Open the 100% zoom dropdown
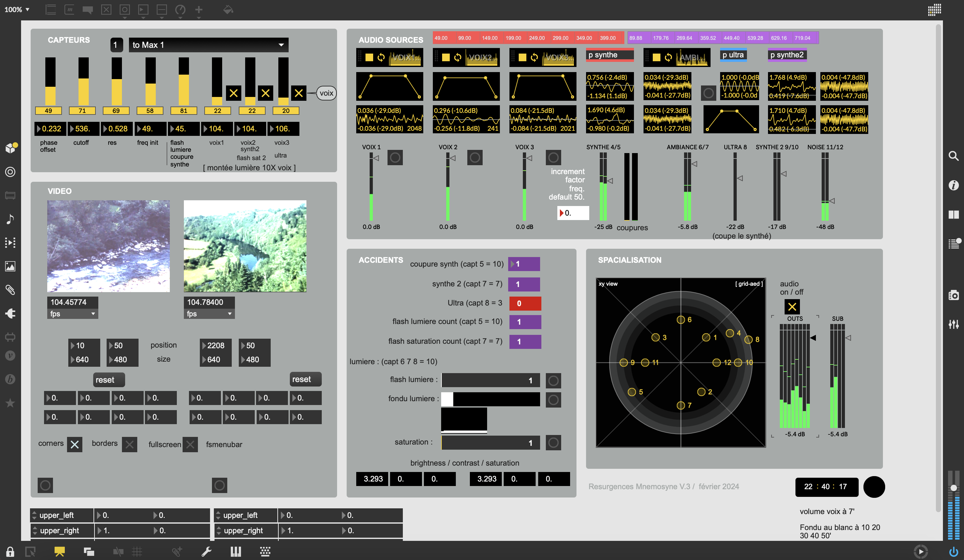The image size is (964, 560). pyautogui.click(x=17, y=10)
